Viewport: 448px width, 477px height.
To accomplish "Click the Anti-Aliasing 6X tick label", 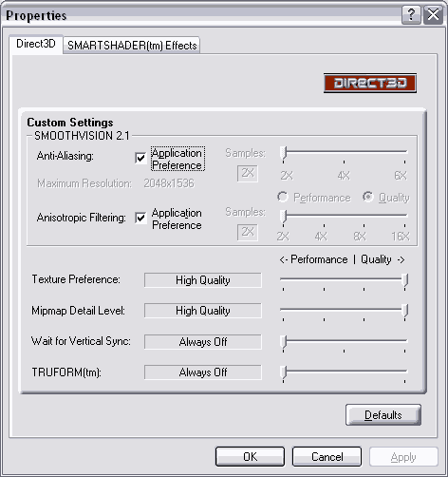I will pyautogui.click(x=401, y=175).
